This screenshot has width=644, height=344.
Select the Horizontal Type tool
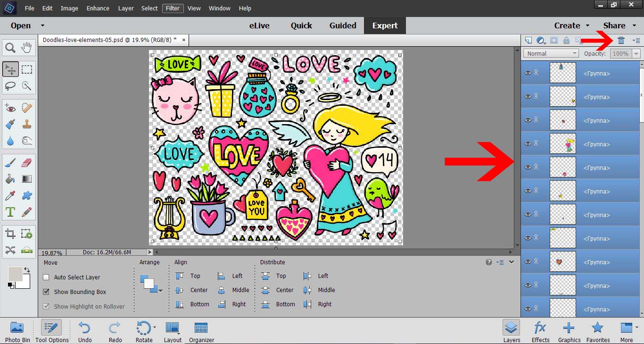point(10,212)
